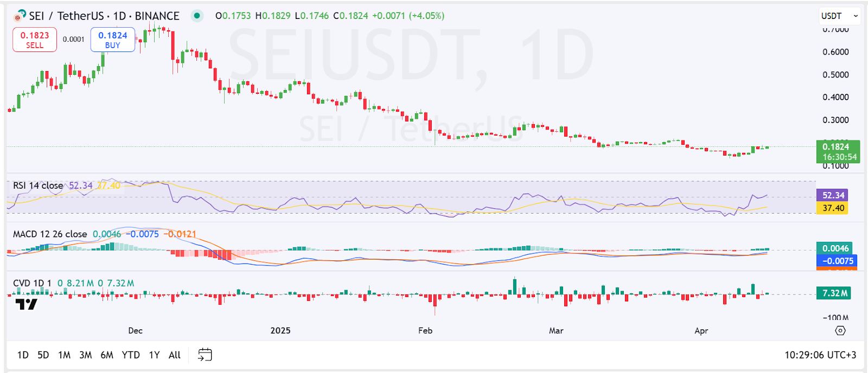The height and width of the screenshot is (373, 868).
Task: Select the 1D time range
Action: pos(23,355)
